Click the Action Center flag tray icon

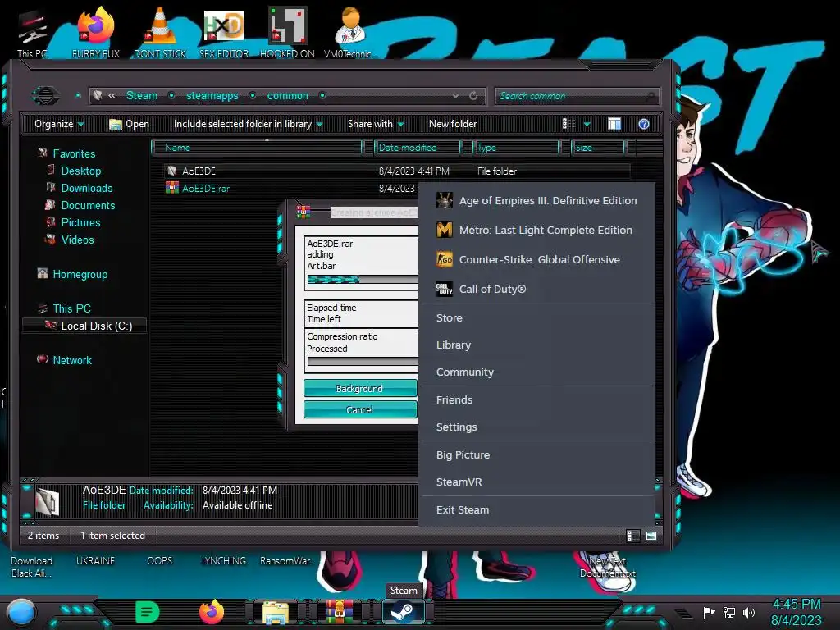tap(709, 612)
